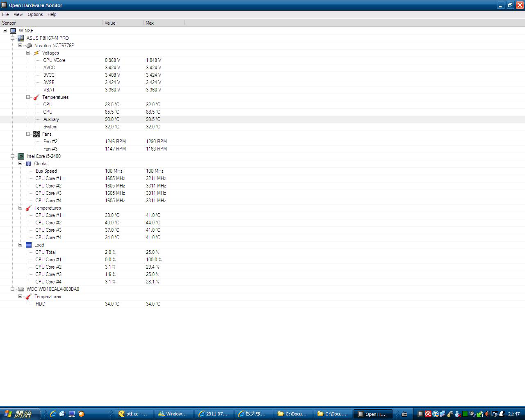Open the Windows Start menu
Image resolution: width=525 pixels, height=420 pixels.
20,414
